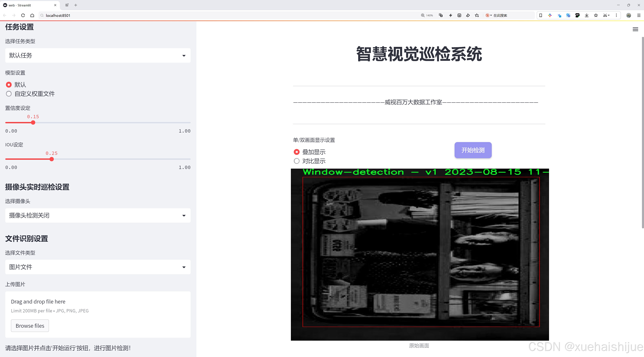Click the blue notification extension icon
The image size is (644, 357).
pos(559,15)
